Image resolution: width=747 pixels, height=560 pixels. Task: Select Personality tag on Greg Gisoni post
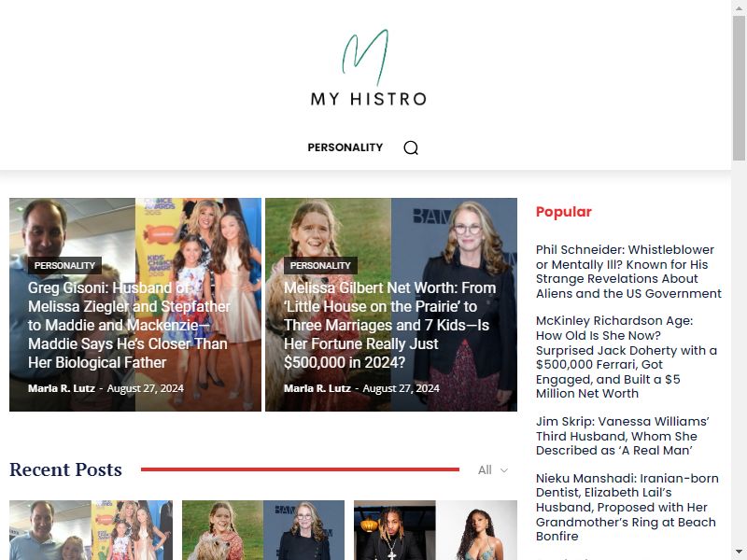[x=64, y=265]
